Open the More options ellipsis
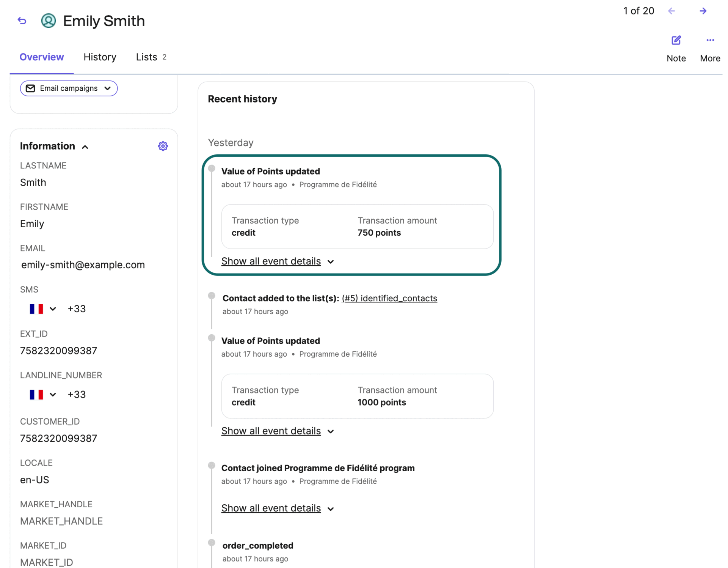Viewport: 728px width, 568px height. (x=710, y=41)
